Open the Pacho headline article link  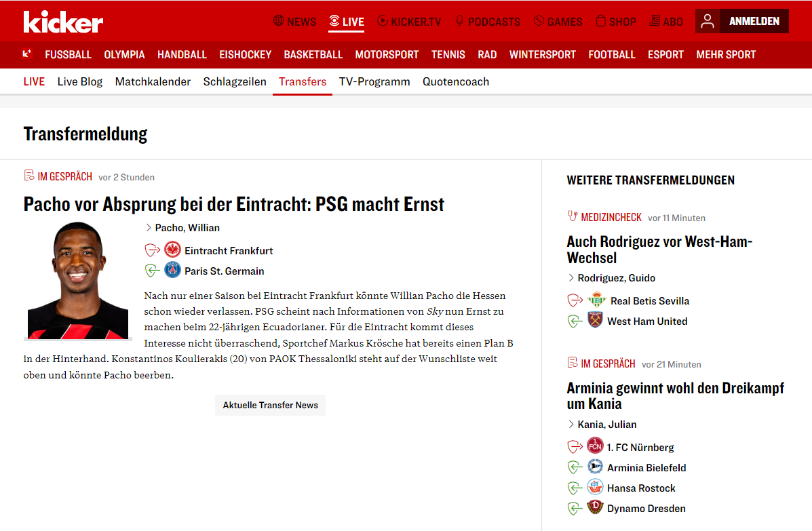[233, 203]
